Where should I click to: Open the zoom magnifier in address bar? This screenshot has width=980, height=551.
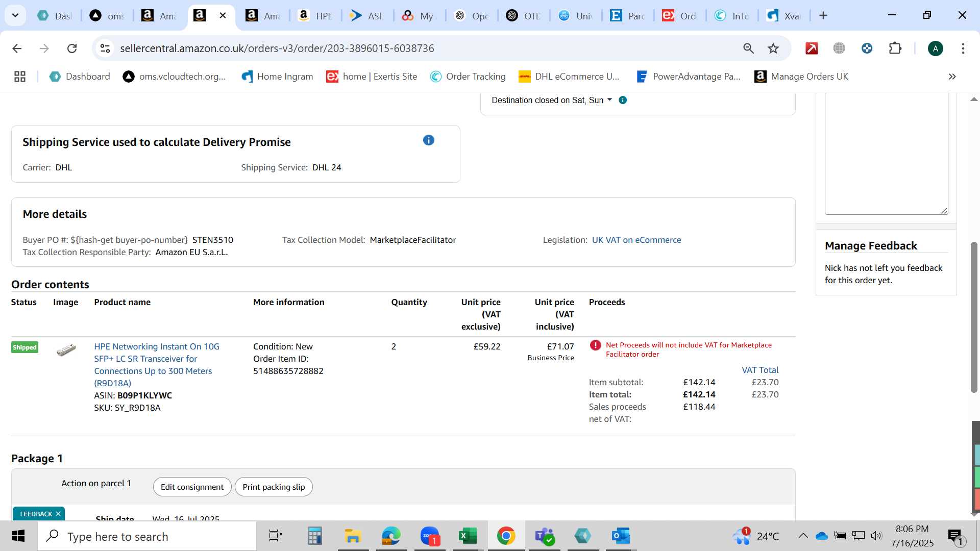click(748, 48)
